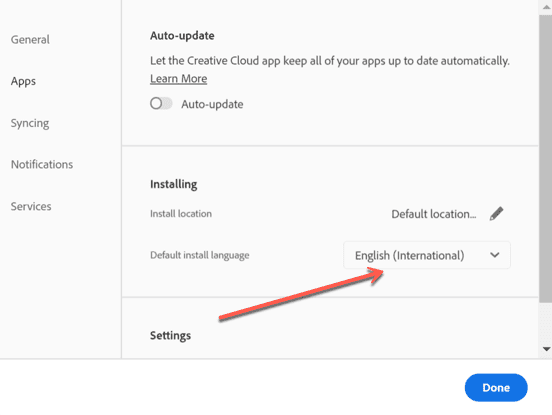
Task: Go to the Notifications tab
Action: click(x=42, y=164)
